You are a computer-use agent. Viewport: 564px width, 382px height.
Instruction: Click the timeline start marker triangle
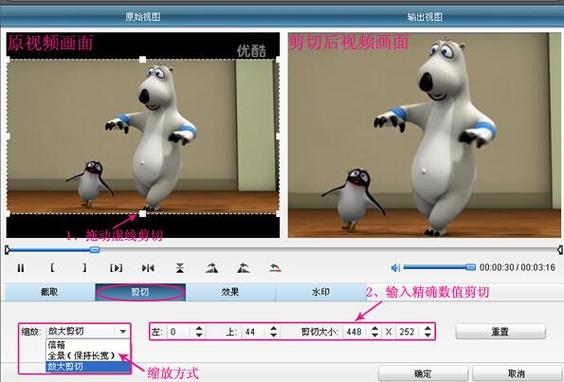7,250
